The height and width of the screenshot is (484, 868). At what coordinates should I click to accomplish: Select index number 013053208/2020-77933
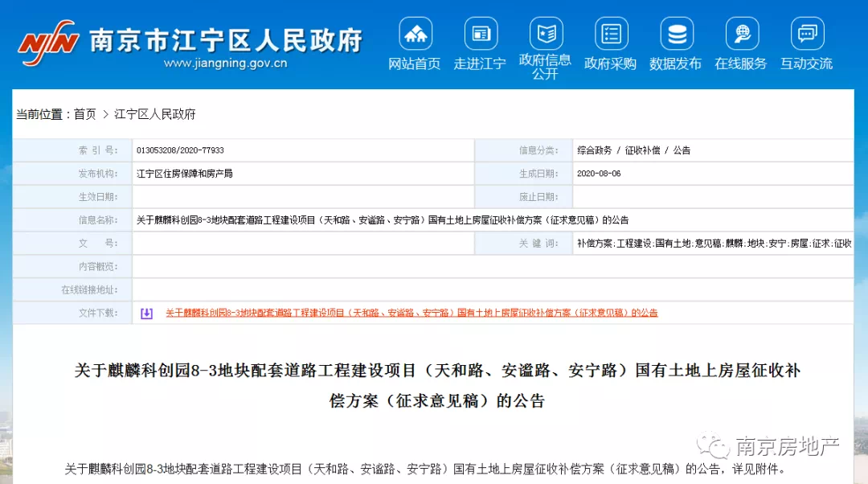click(180, 150)
